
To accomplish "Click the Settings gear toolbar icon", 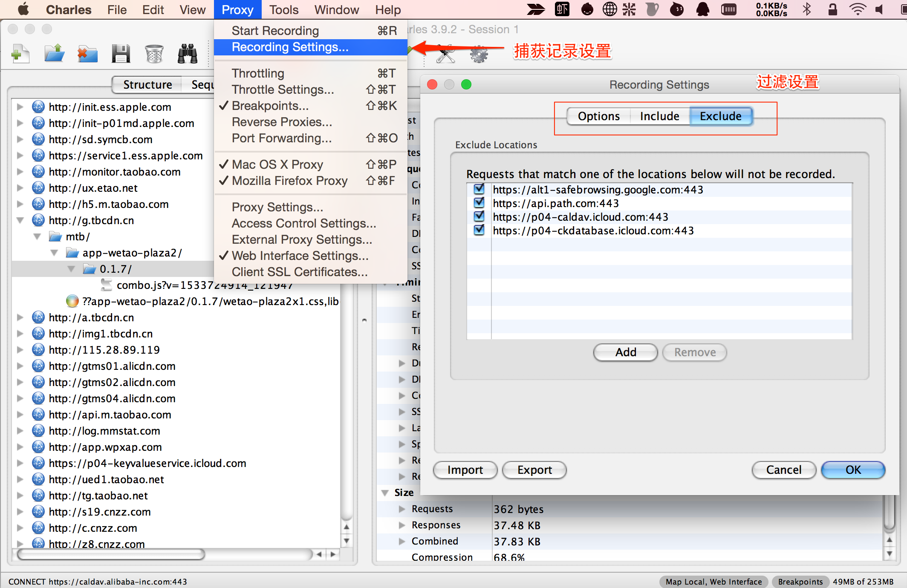I will coord(479,55).
